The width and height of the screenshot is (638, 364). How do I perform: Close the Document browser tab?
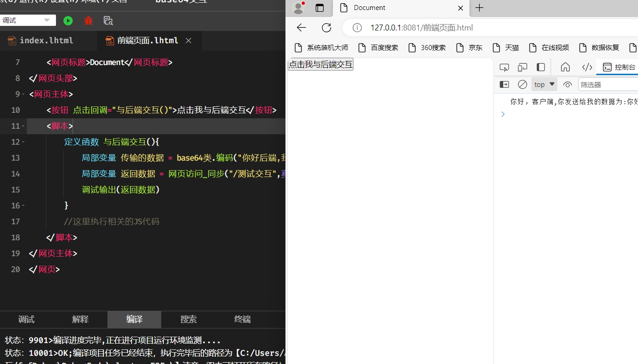coord(460,8)
